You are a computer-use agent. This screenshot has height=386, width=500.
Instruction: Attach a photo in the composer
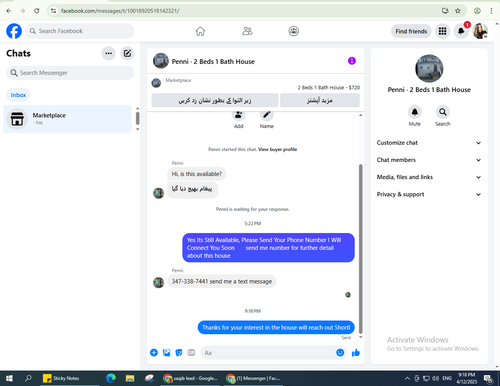(x=166, y=353)
